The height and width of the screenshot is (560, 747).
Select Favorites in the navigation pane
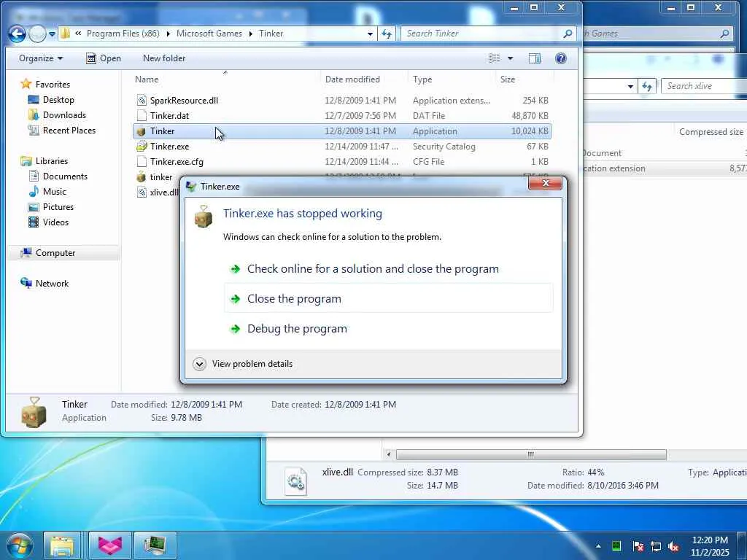pos(45,85)
